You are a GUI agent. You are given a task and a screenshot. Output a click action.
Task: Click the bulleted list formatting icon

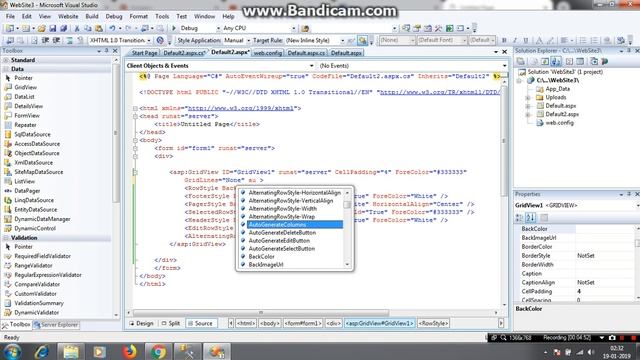coord(583,40)
